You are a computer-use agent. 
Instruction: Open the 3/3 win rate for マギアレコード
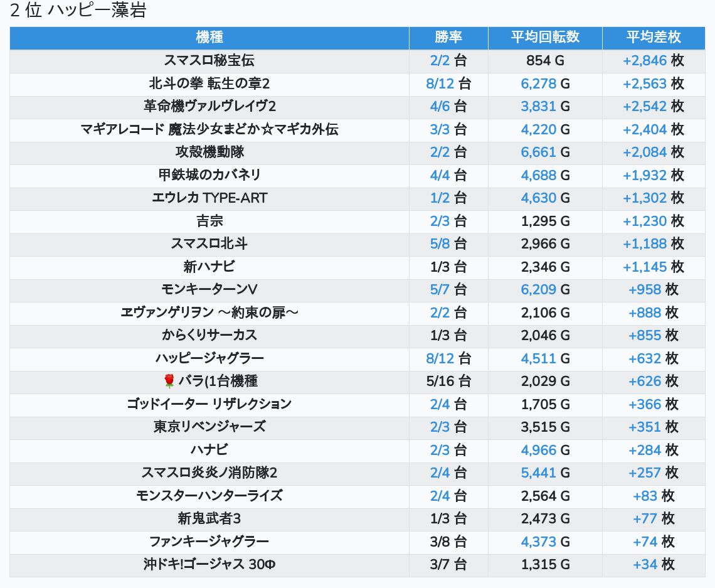coord(440,130)
